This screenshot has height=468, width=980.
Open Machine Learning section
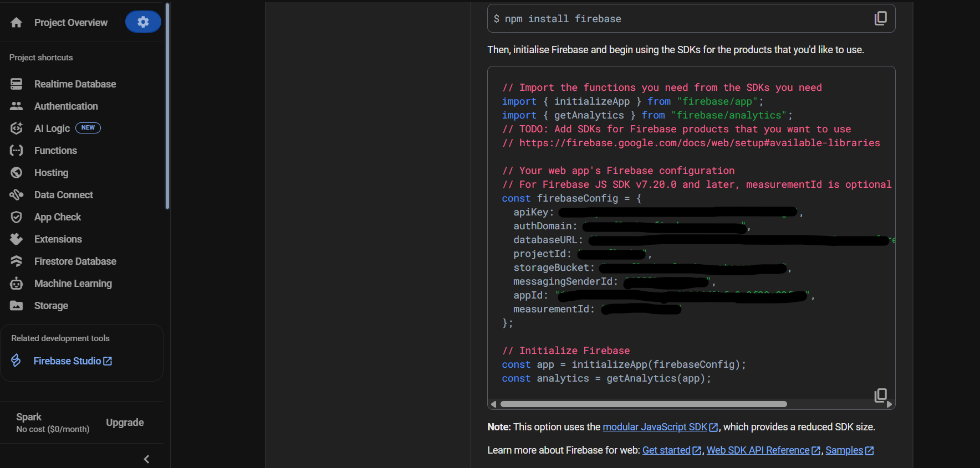coord(73,284)
